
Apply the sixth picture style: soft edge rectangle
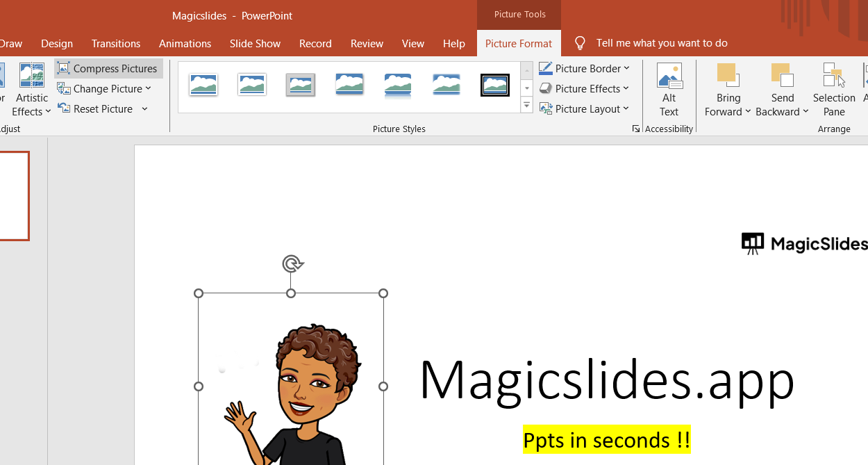tap(446, 85)
